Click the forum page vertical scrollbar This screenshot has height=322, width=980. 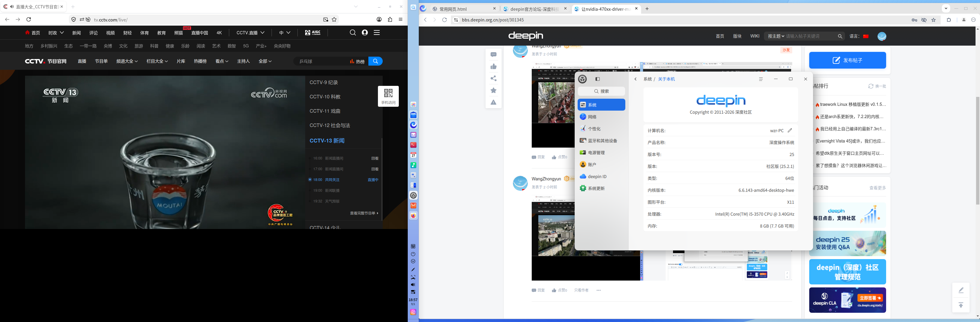tap(977, 150)
